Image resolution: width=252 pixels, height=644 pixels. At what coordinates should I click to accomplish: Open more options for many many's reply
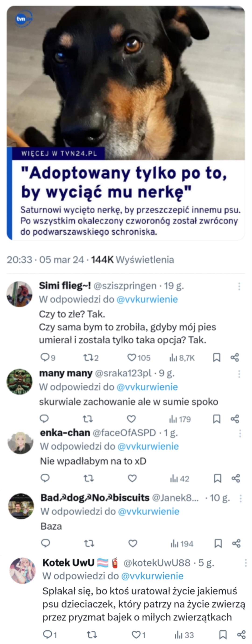pos(239,374)
